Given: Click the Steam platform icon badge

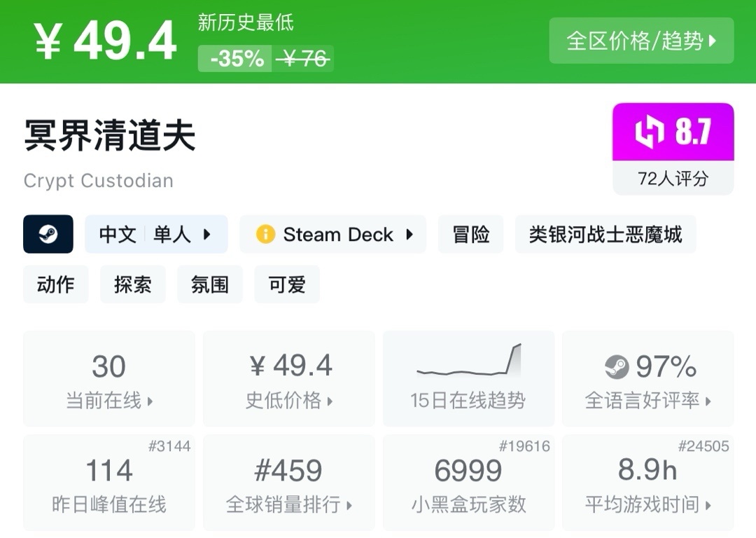Looking at the screenshot, I should (48, 234).
